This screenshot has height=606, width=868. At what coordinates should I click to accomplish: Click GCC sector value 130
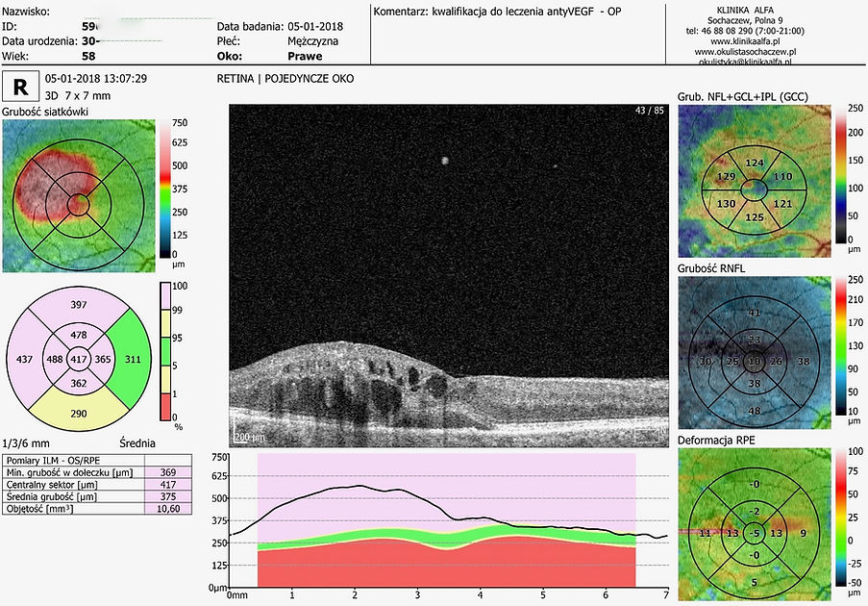pyautogui.click(x=726, y=203)
